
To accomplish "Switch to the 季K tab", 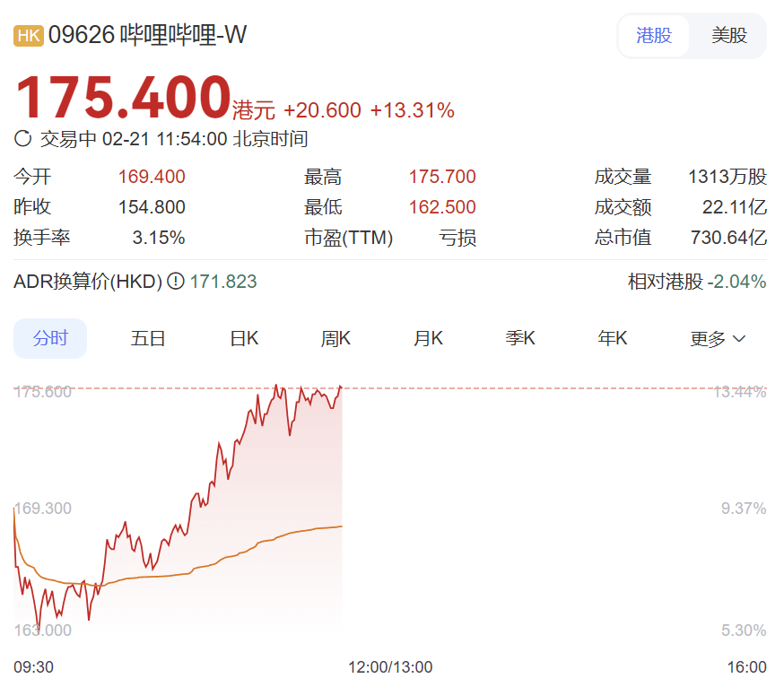I will click(520, 338).
